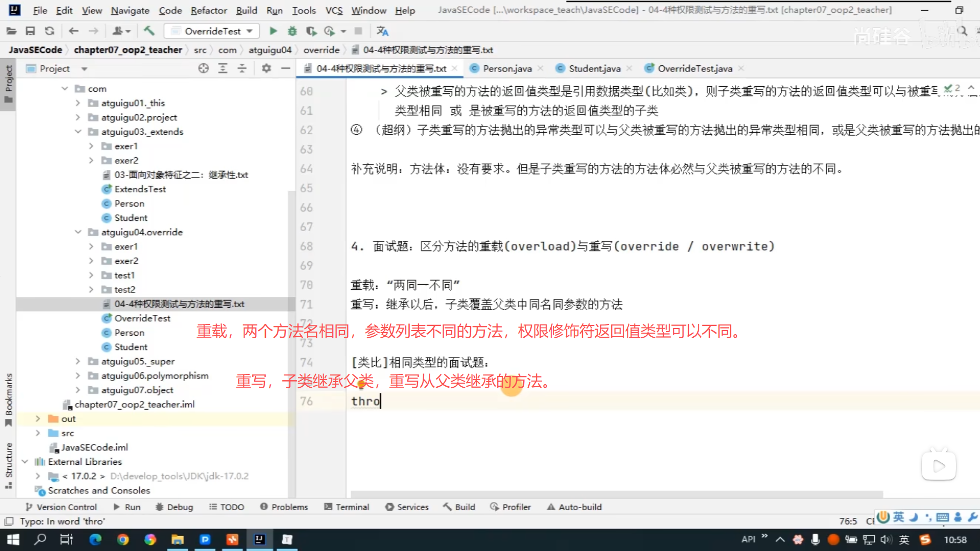
Task: Click the Build project hammer icon
Action: [x=149, y=31]
